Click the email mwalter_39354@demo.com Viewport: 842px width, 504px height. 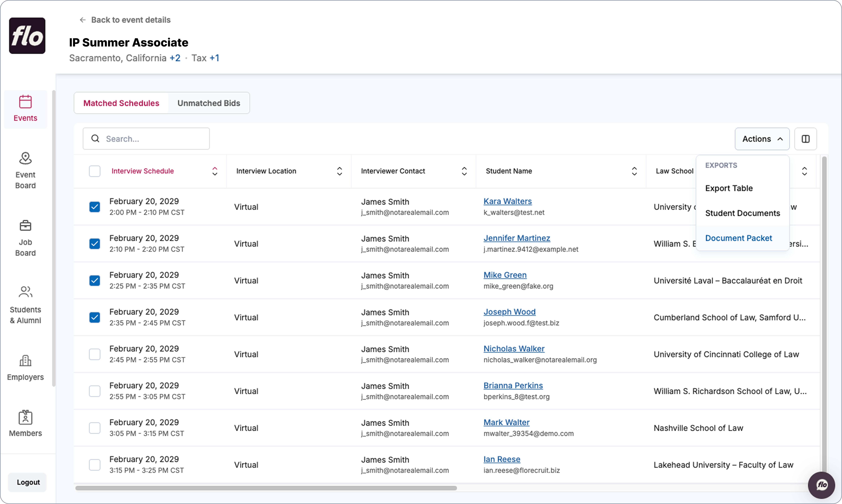click(x=528, y=434)
